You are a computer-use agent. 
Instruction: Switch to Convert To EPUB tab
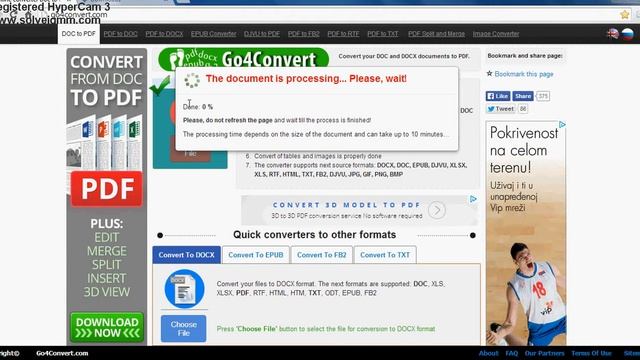pos(256,255)
